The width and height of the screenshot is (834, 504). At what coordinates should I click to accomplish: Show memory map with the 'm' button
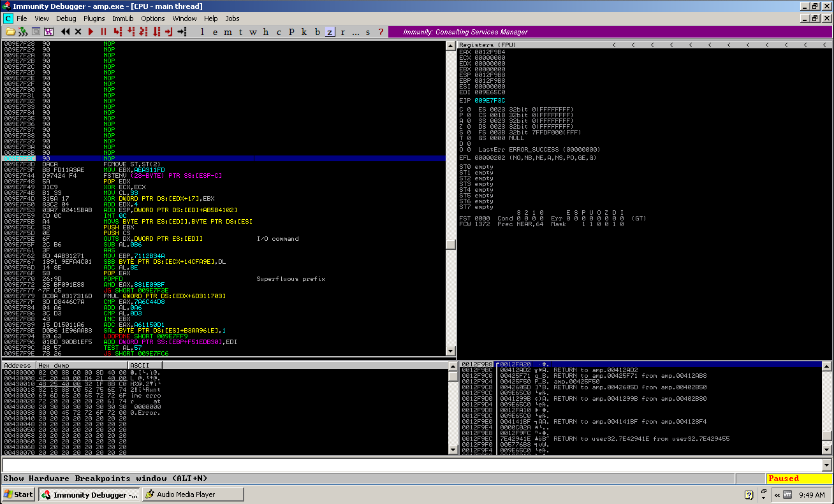[x=228, y=32]
